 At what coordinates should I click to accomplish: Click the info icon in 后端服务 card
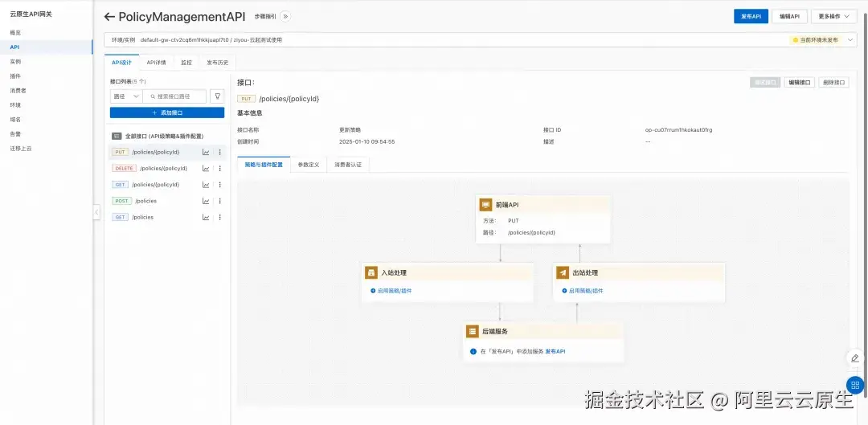coord(473,351)
